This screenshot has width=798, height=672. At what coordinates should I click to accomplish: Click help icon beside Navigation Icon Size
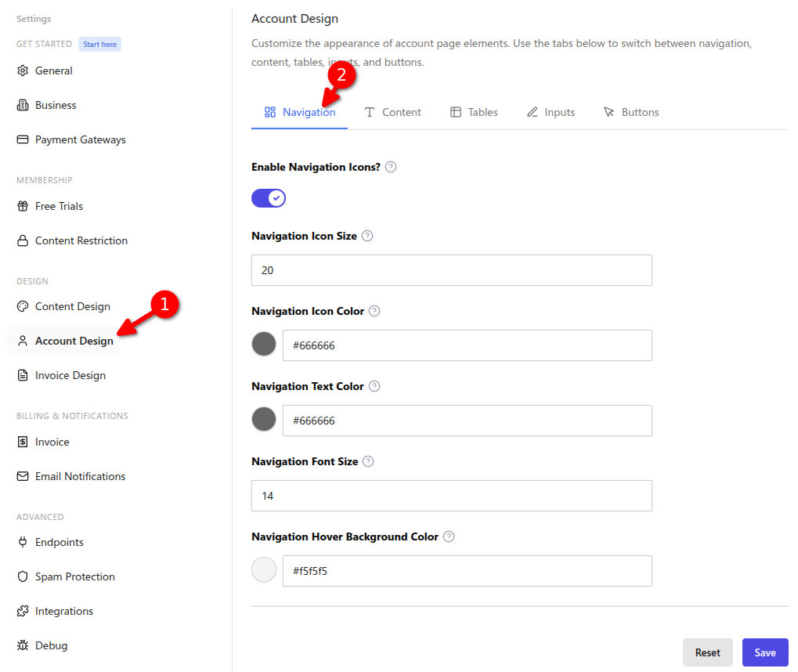click(367, 236)
